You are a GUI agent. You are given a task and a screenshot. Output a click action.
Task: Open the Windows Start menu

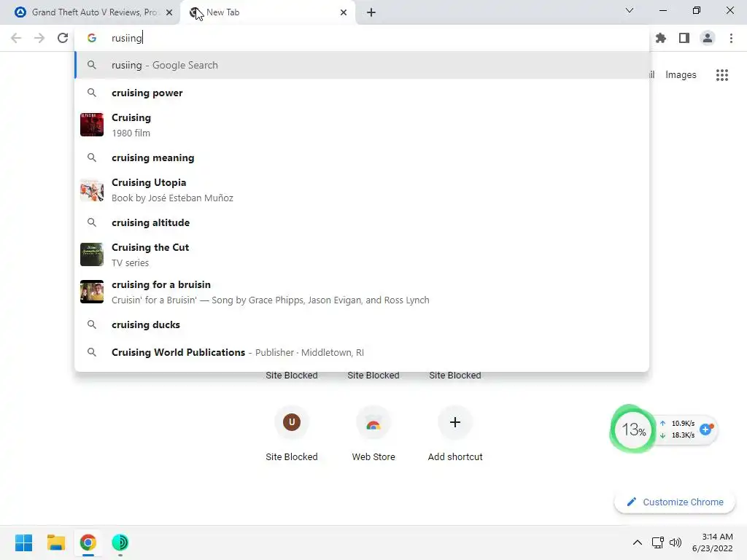(x=24, y=542)
